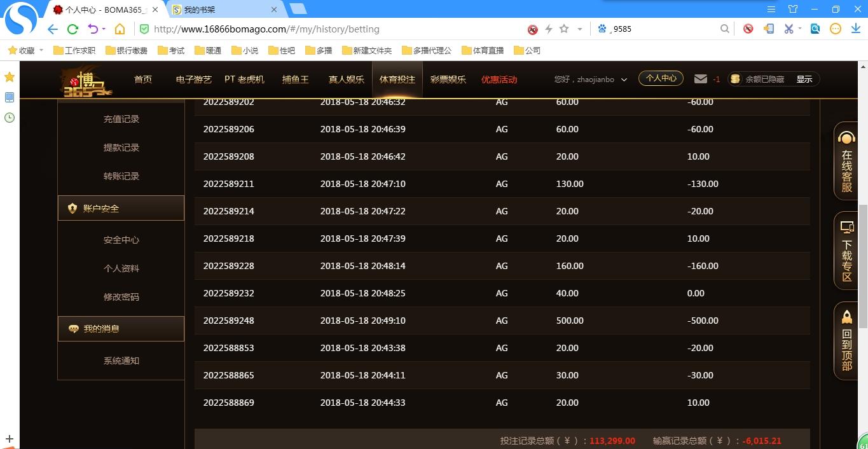
Task: Open the downloads arrow icon
Action: 855,29
